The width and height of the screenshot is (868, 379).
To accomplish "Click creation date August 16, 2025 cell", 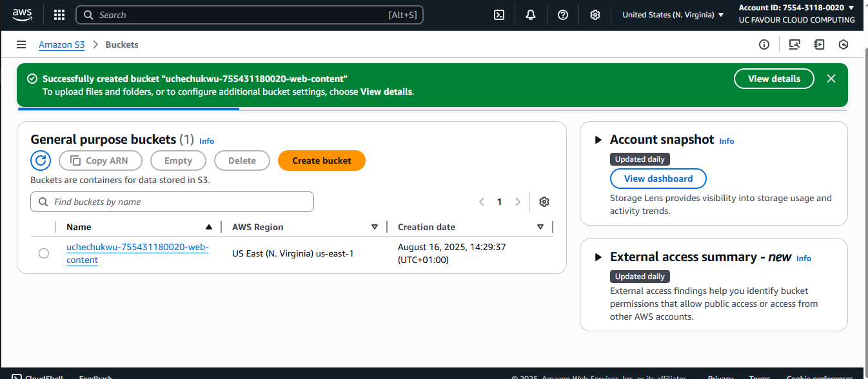I will (x=451, y=253).
